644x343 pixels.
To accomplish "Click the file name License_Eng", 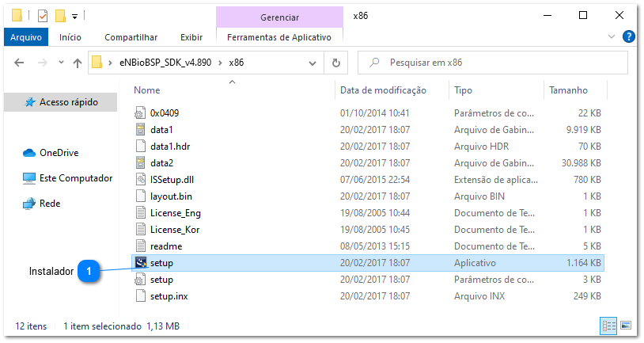I will 176,213.
